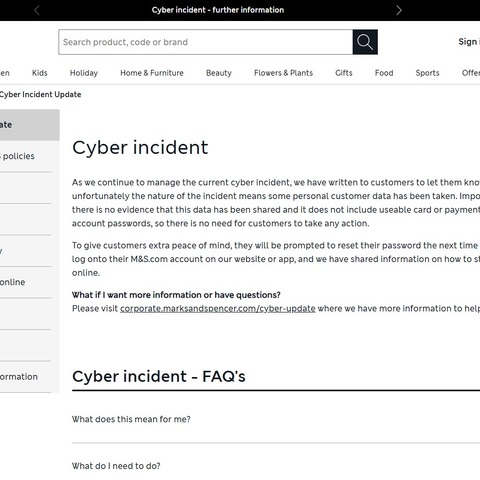Image resolution: width=480 pixels, height=480 pixels.
Task: Open the Home & Furniture menu
Action: [152, 73]
